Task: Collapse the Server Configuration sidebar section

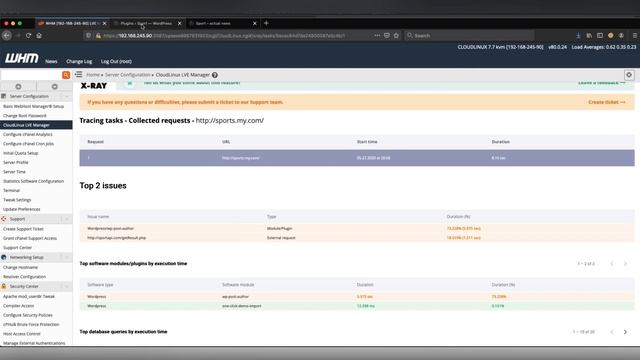Action: [x=67, y=96]
